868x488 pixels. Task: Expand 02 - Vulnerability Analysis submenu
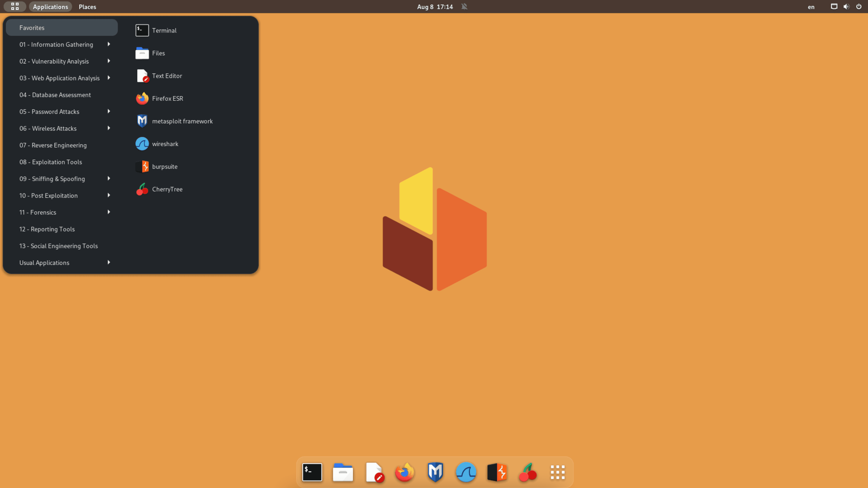tap(61, 61)
